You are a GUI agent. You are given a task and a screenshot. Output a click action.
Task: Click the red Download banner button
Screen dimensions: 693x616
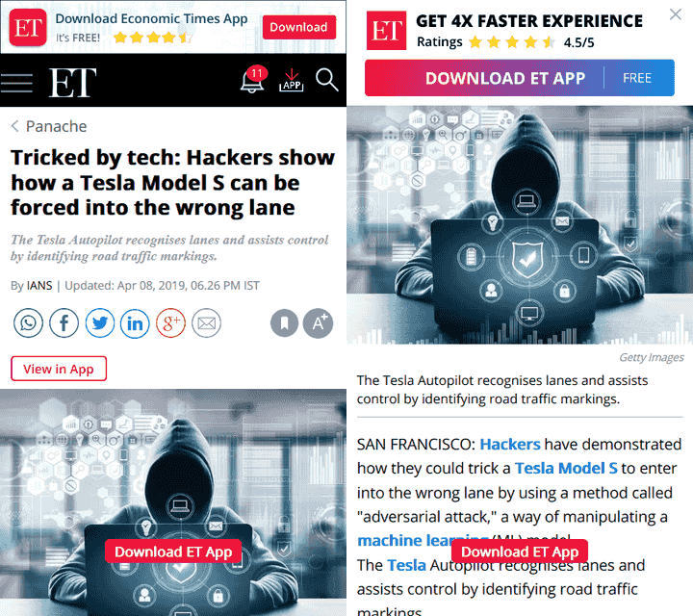[299, 27]
